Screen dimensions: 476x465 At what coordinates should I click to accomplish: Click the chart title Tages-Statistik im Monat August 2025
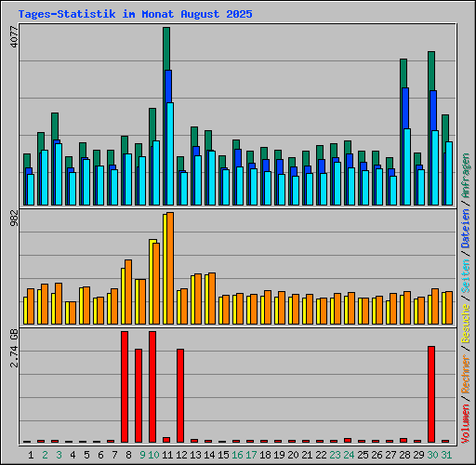[x=135, y=14]
